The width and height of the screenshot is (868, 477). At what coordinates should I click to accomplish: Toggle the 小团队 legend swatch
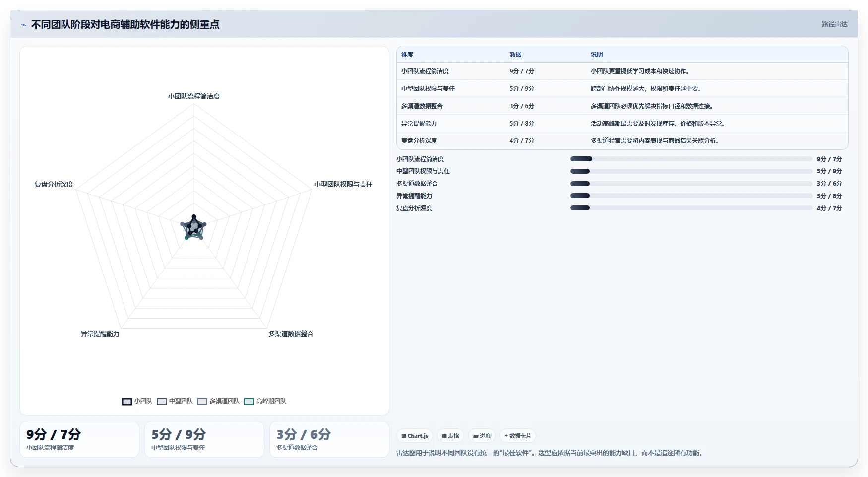click(127, 401)
